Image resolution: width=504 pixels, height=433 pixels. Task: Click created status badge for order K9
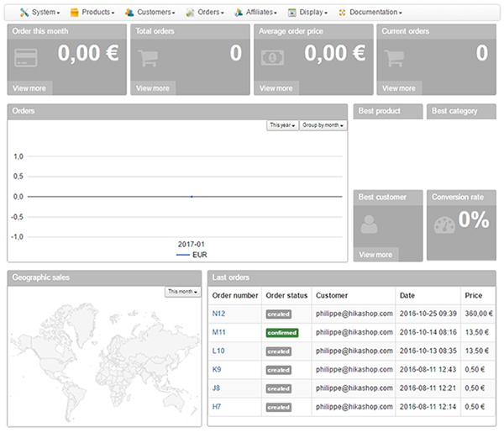tap(278, 370)
